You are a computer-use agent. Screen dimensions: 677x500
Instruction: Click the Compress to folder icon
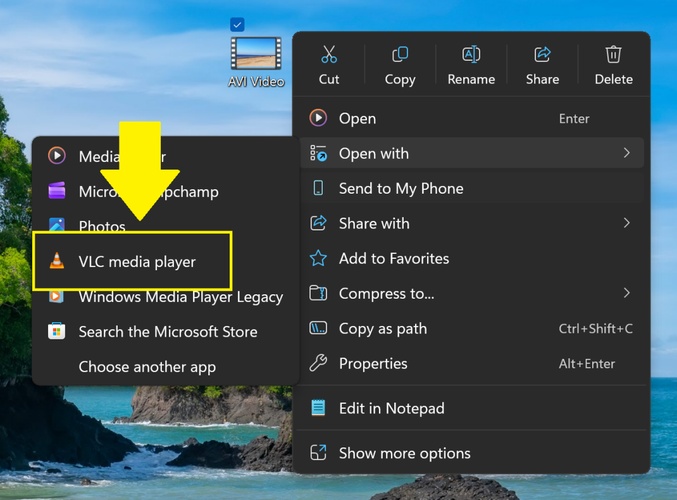(x=318, y=293)
